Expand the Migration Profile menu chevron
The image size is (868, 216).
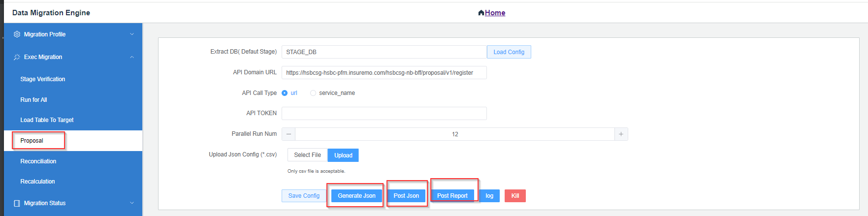(x=132, y=34)
